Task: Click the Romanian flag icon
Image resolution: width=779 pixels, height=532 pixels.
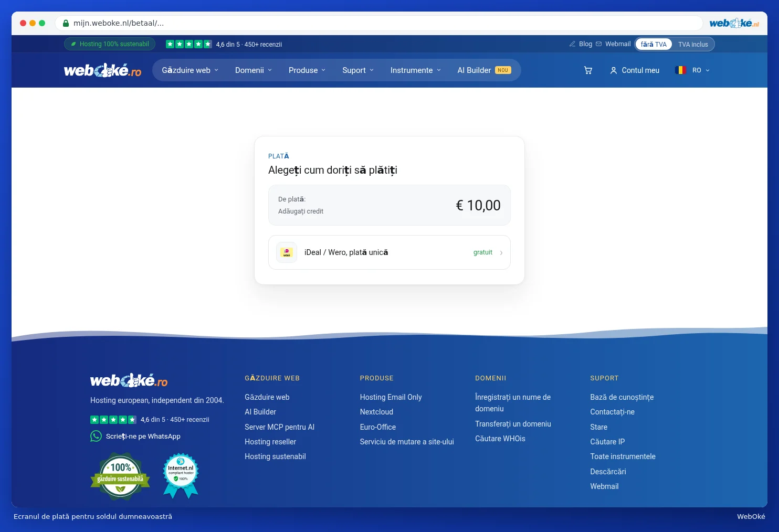Action: point(681,70)
